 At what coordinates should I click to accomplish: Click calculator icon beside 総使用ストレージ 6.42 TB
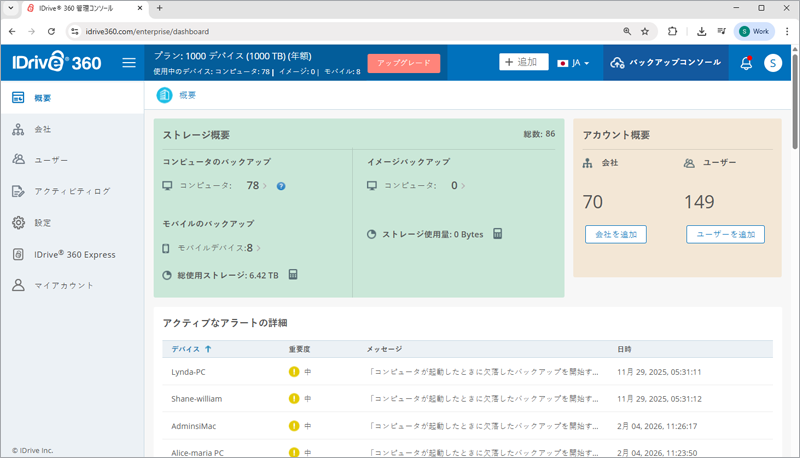[293, 275]
